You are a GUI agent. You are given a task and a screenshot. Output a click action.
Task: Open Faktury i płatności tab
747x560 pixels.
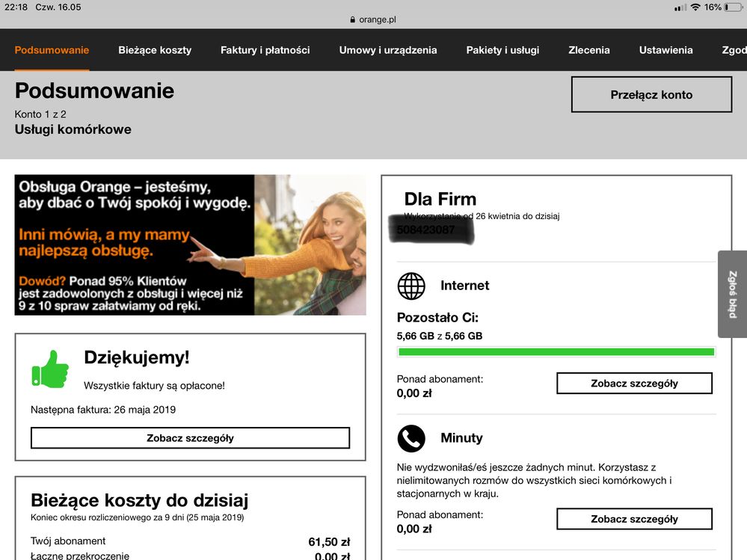click(265, 50)
